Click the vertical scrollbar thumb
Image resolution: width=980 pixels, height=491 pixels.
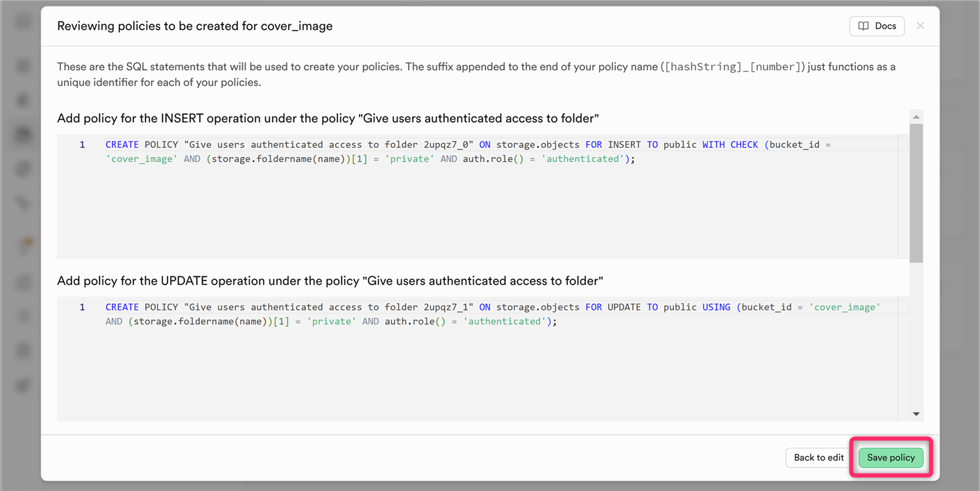click(x=916, y=192)
